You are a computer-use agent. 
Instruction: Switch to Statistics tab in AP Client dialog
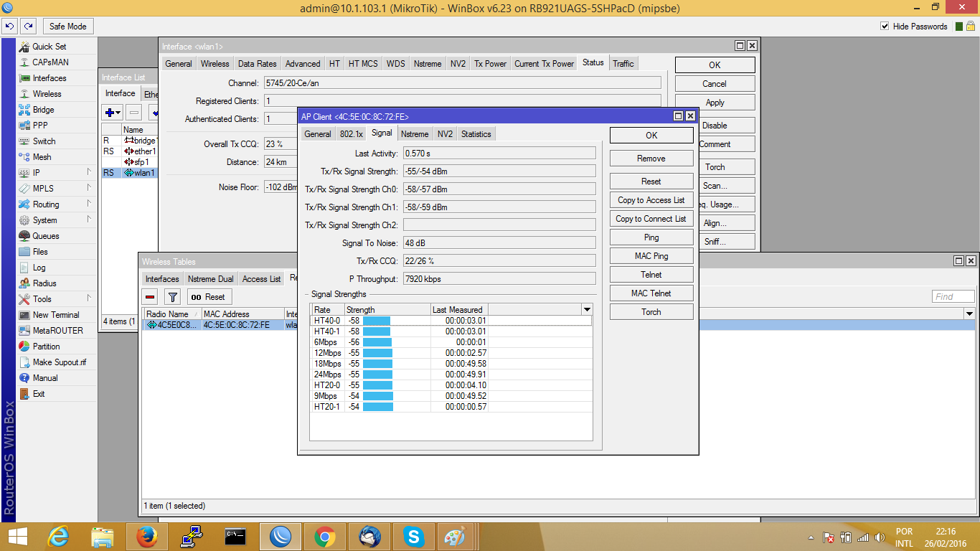pos(476,134)
